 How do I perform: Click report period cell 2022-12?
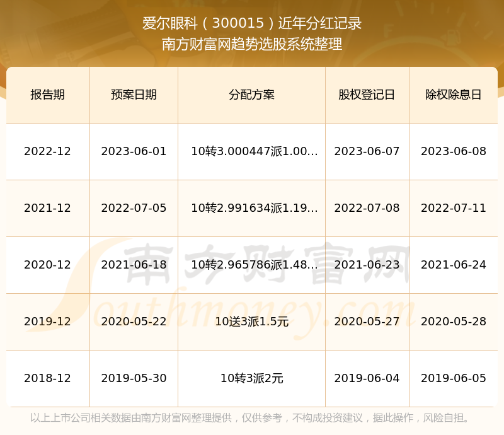(48, 151)
